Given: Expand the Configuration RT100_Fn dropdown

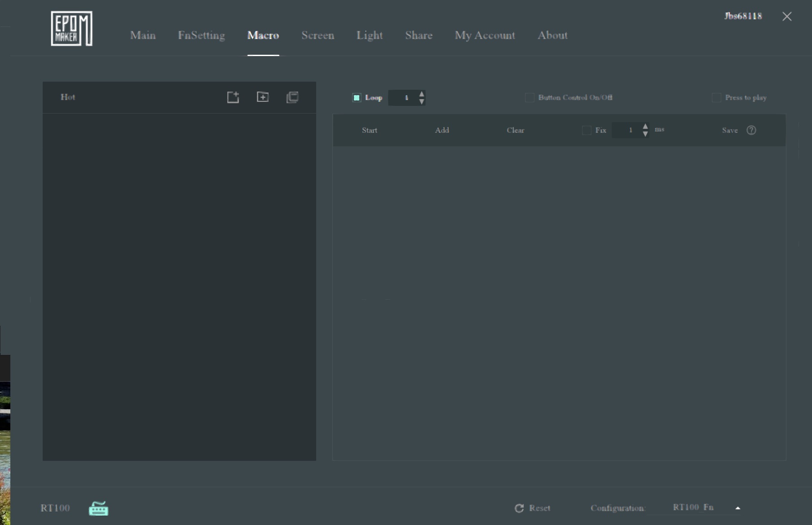Looking at the screenshot, I should [737, 508].
